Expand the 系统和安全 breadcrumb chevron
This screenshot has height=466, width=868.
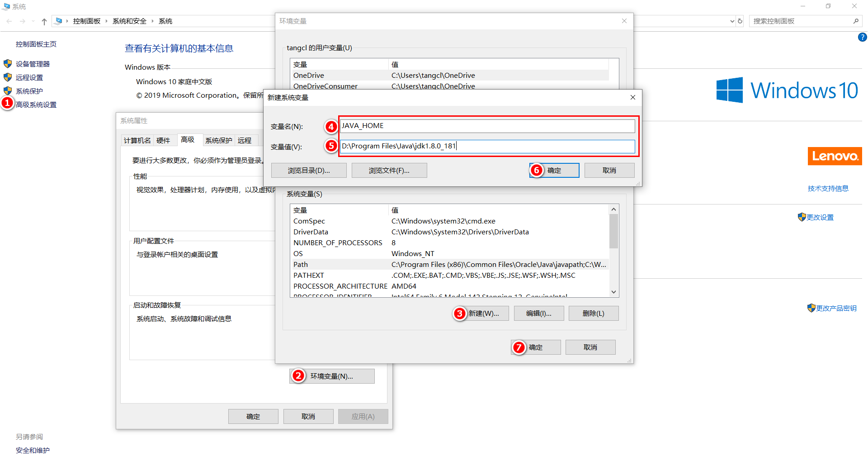151,21
